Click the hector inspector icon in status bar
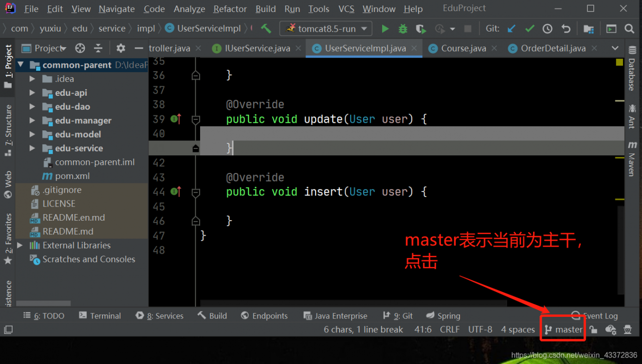 tap(627, 329)
